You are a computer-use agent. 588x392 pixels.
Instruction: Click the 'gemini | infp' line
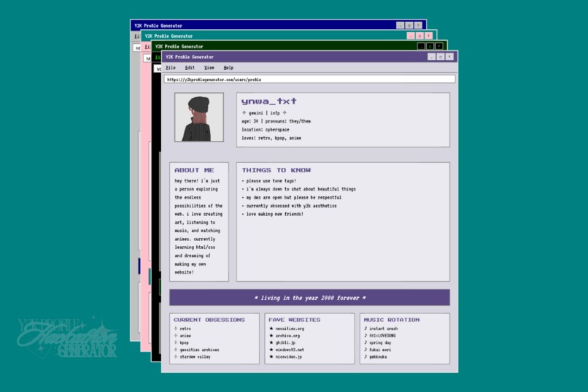pyautogui.click(x=264, y=113)
